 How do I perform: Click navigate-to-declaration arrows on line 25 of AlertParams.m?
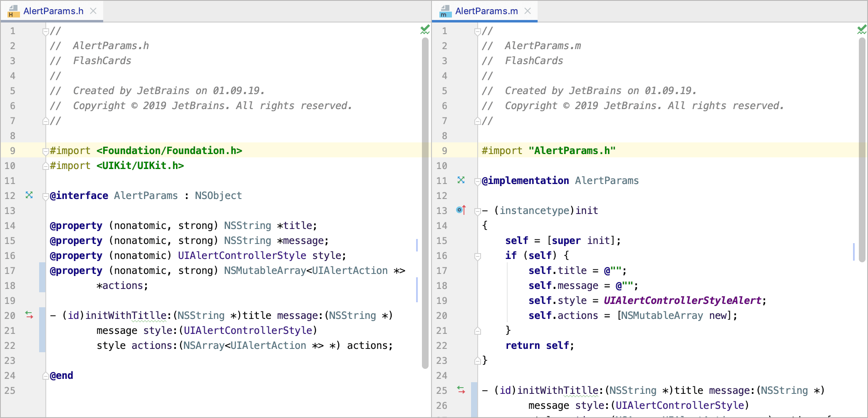461,390
